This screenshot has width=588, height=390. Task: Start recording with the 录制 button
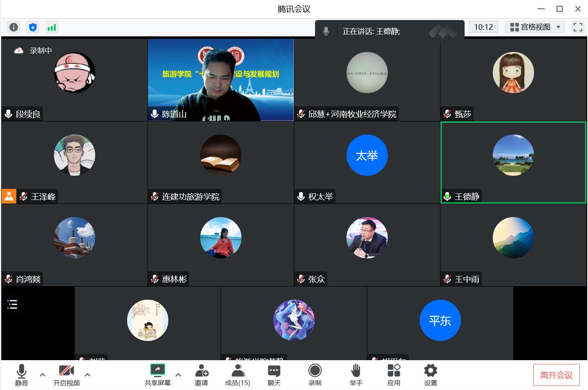[x=315, y=374]
